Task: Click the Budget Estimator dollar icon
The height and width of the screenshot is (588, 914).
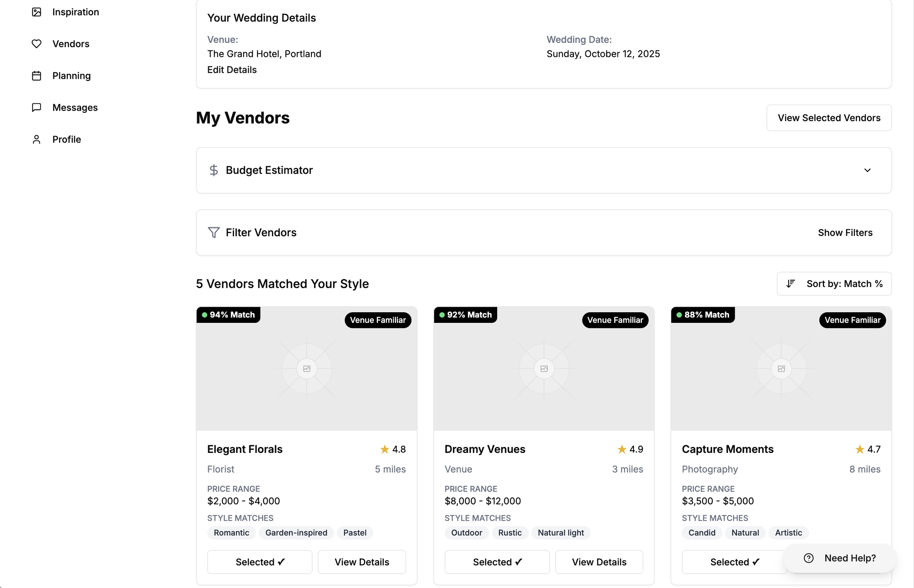Action: [x=214, y=170]
